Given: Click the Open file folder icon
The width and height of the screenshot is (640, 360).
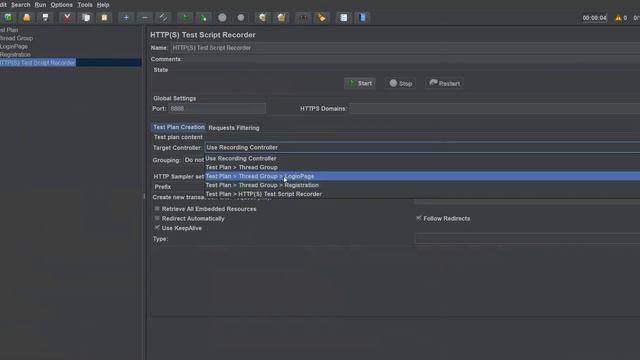Looking at the screenshot, I should (x=27, y=18).
